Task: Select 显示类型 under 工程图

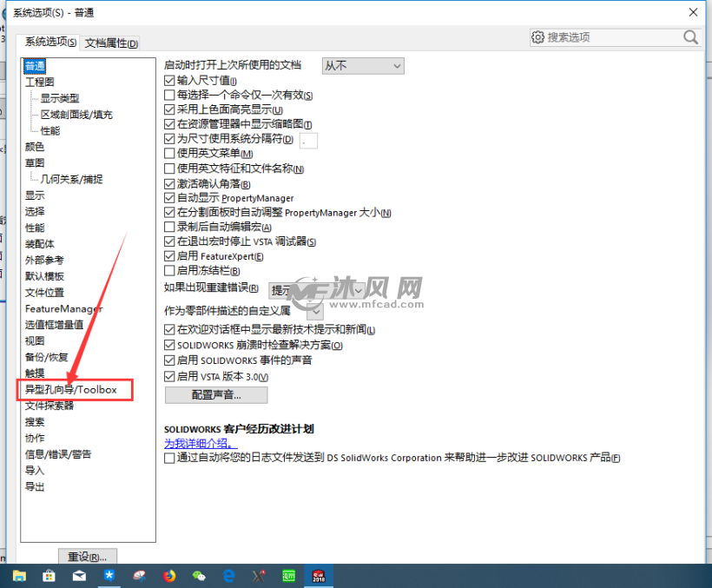Action: tap(60, 98)
